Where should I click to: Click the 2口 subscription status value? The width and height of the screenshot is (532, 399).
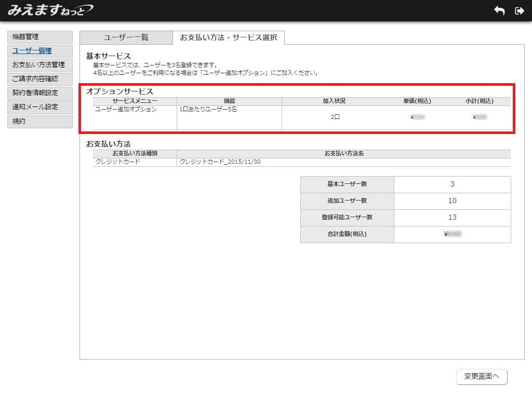click(x=335, y=117)
